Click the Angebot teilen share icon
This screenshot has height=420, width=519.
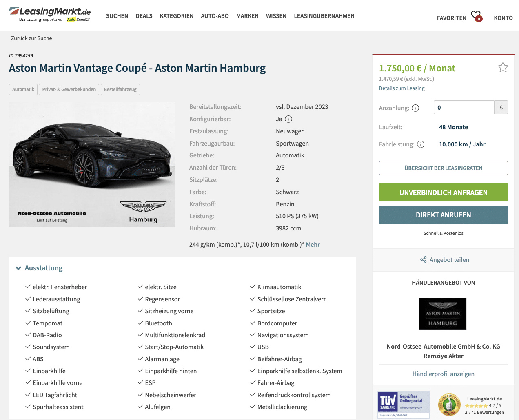[x=424, y=260]
